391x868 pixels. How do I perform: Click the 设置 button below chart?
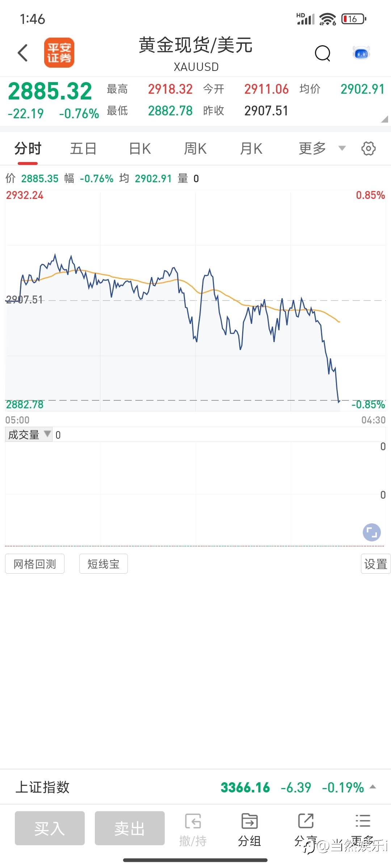(375, 563)
